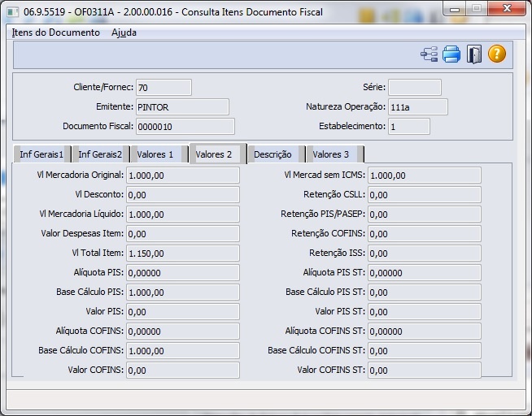Click the Base Cálculo COFINS field

[183, 351]
